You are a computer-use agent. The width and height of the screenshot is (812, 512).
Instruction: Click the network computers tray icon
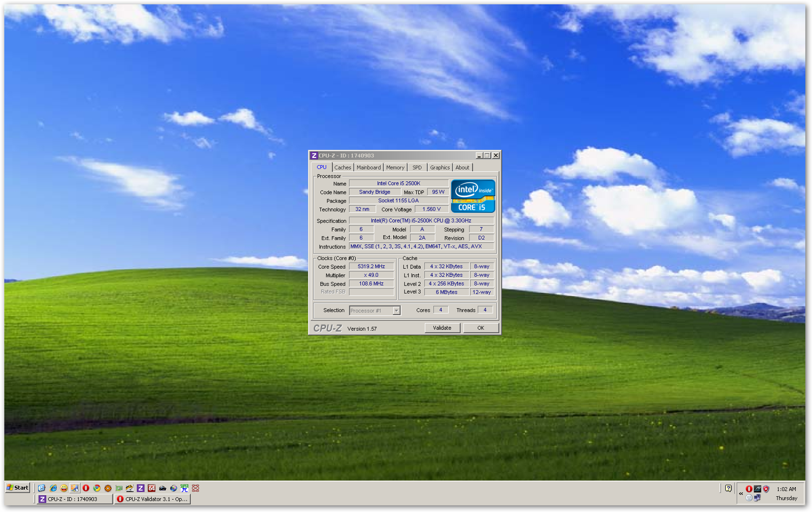757,498
